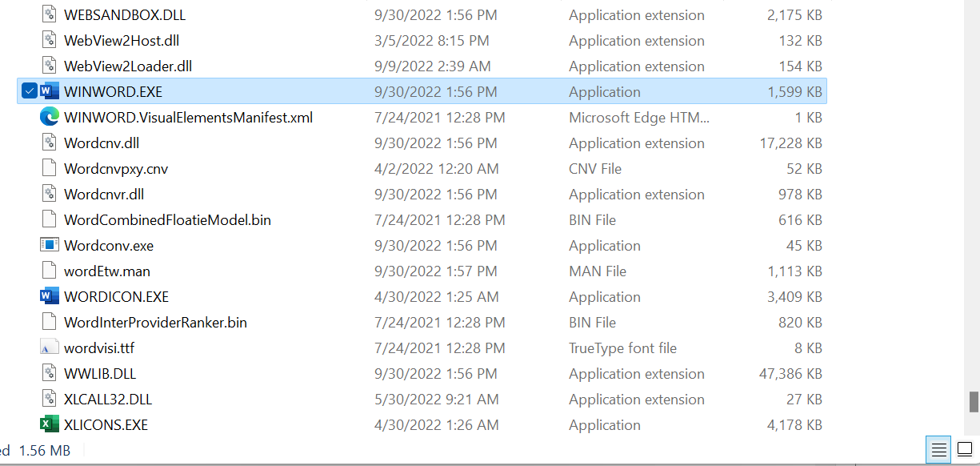Select the file name wordvisi.ttf
The height and width of the screenshot is (466, 980).
pos(99,348)
